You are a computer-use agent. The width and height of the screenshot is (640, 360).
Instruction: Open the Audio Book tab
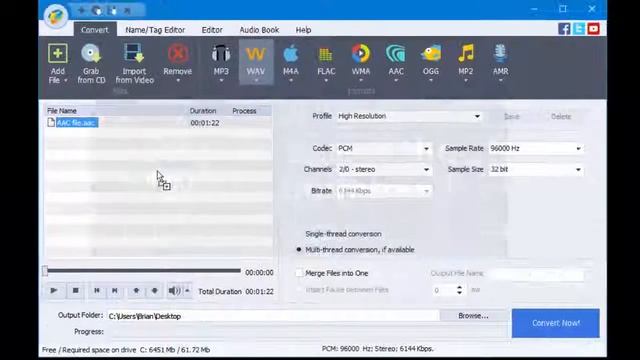259,30
